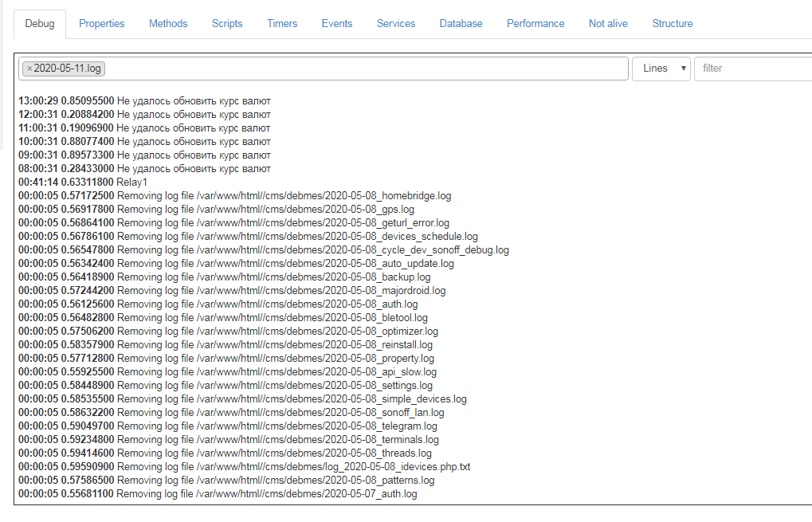Select the 12:00:31 log entry
The image size is (812, 522).
[144, 115]
